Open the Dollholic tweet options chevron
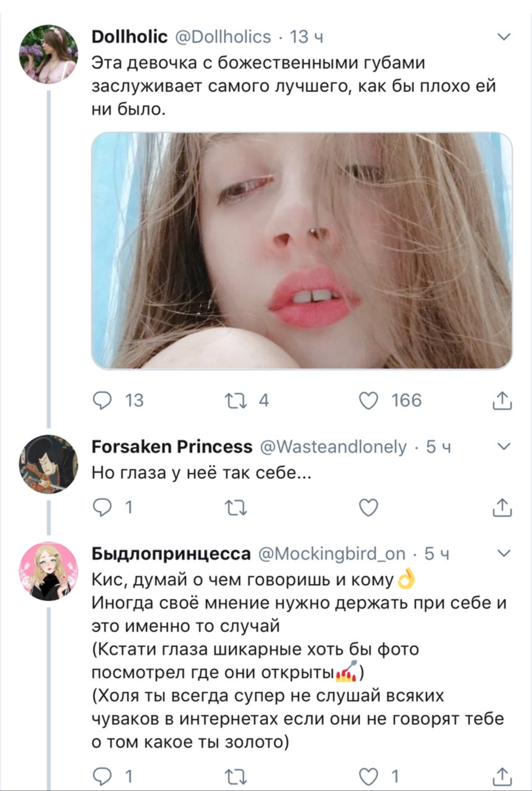Image resolution: width=532 pixels, height=791 pixels. point(504,37)
